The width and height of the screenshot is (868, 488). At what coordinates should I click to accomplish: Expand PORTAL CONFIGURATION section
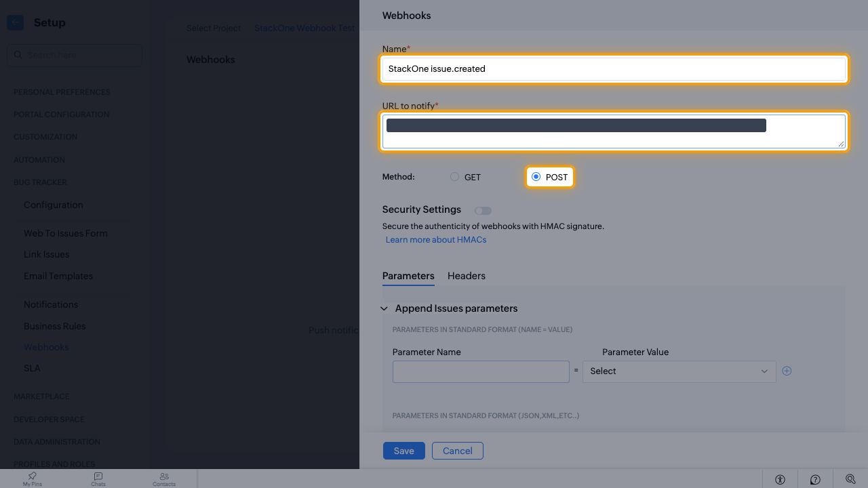61,114
